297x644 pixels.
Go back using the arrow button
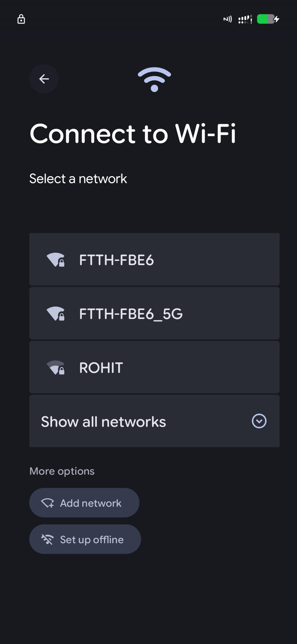[44, 79]
